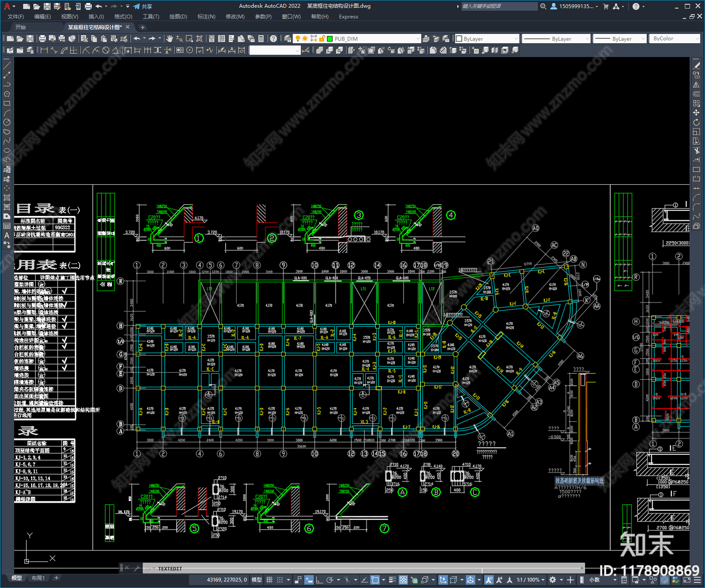Add a new drawing tab with plus button
This screenshot has height=588, width=705.
(142, 27)
